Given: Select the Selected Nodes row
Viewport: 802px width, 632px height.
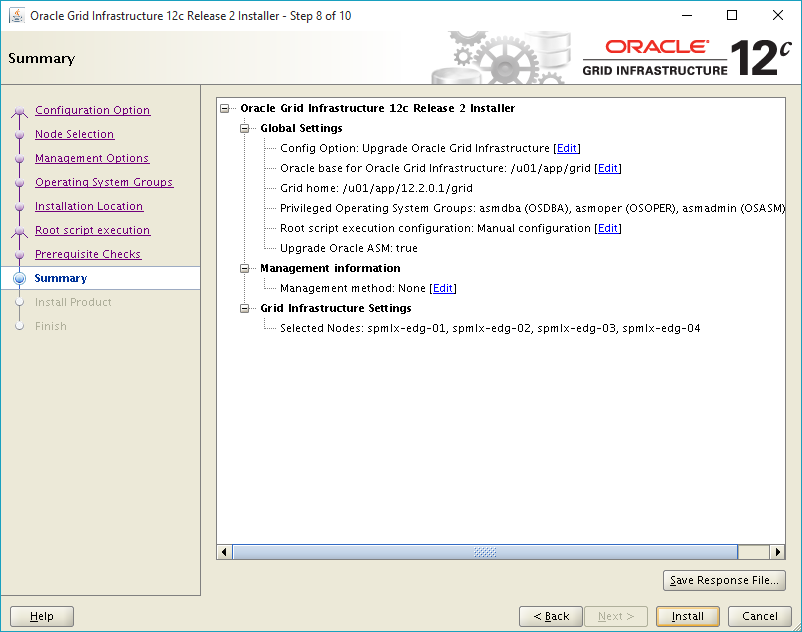Looking at the screenshot, I should pyautogui.click(x=490, y=328).
